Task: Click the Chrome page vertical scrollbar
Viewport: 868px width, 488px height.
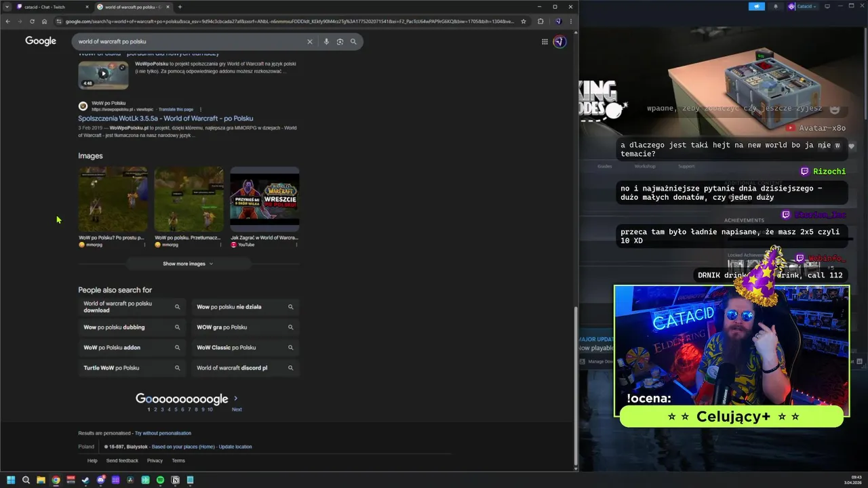Action: (576, 386)
